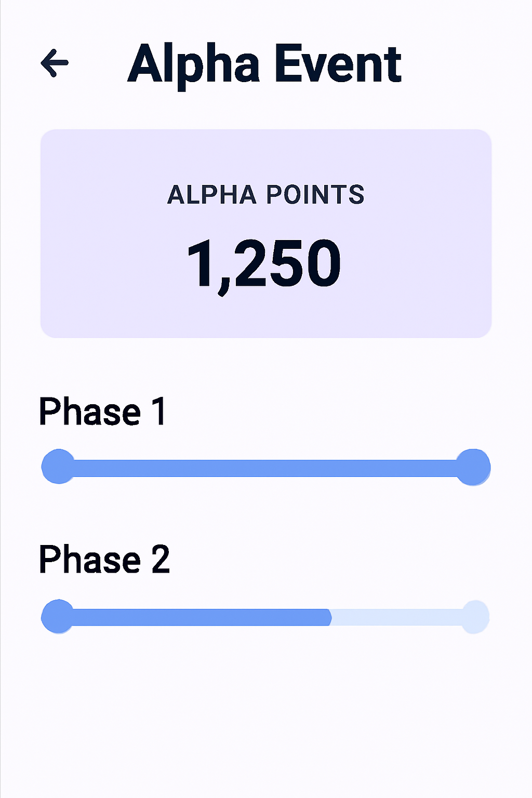Click the middle of Phase 1 bar
This screenshot has width=532, height=798.
click(265, 468)
